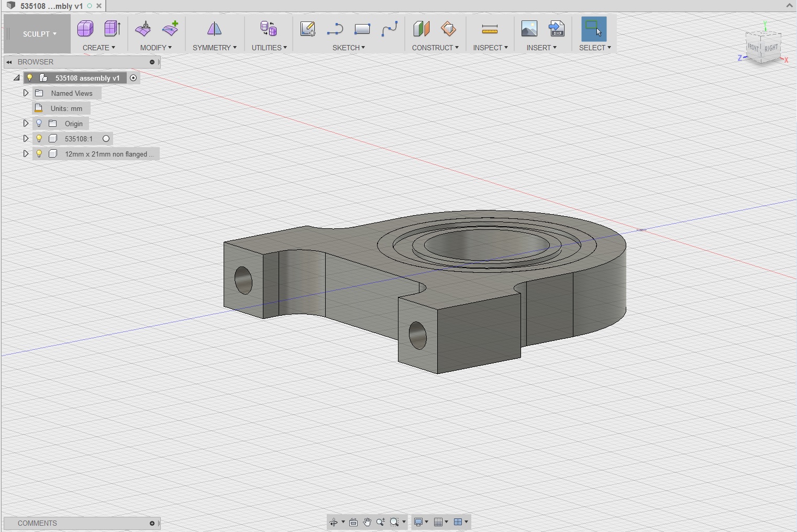Toggle visibility of the 535108:1 component
This screenshot has width=797, height=532.
click(39, 138)
